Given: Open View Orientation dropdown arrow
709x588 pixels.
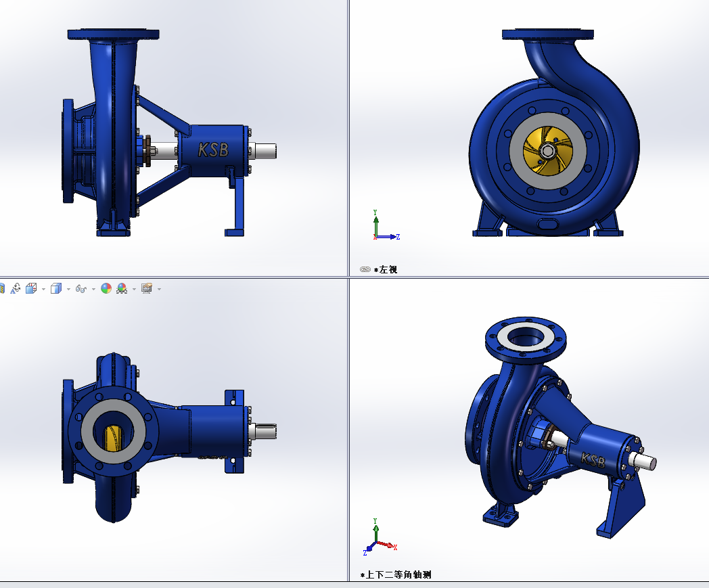Looking at the screenshot, I should [x=43, y=289].
